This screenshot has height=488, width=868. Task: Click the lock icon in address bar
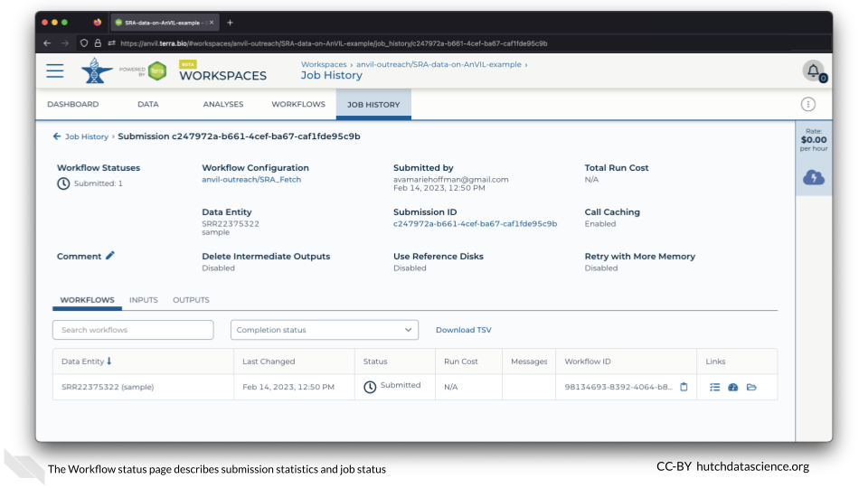pos(98,43)
